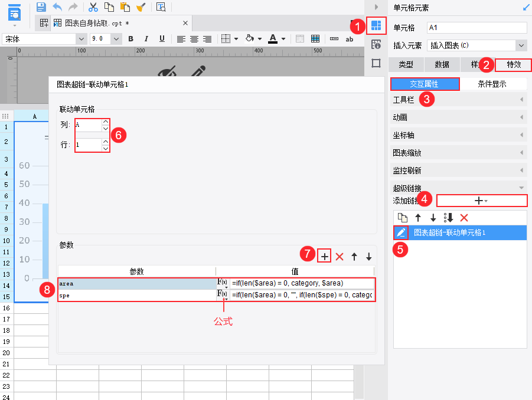Select the 交互属性 tab
Image resolution: width=532 pixels, height=400 pixels.
(x=425, y=84)
